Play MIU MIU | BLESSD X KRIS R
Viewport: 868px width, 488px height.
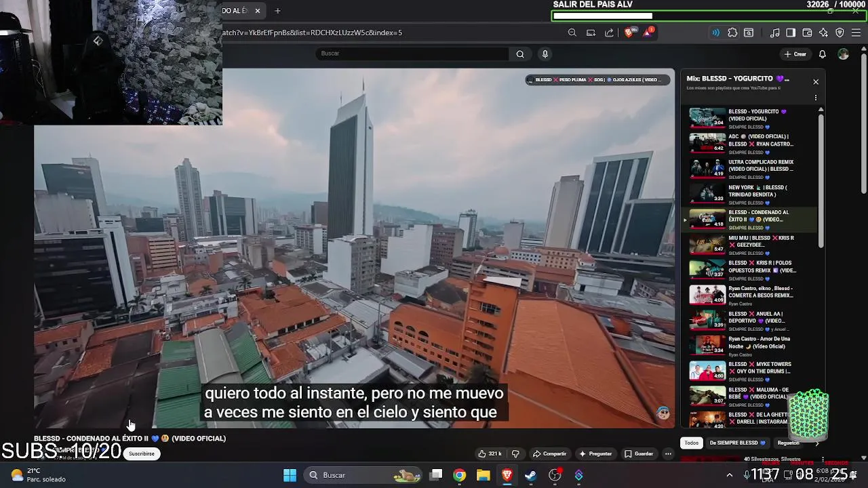point(750,245)
